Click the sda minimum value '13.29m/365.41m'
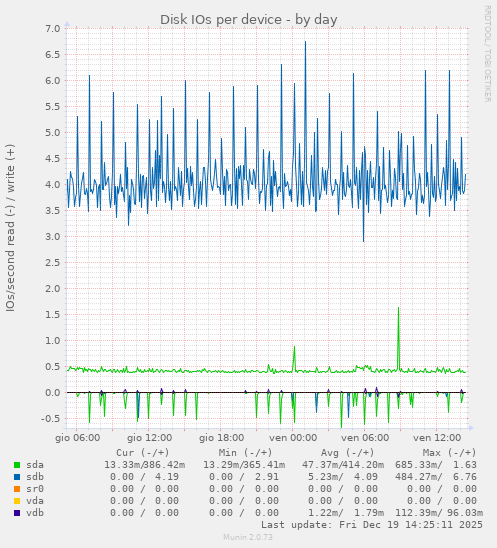 [244, 465]
